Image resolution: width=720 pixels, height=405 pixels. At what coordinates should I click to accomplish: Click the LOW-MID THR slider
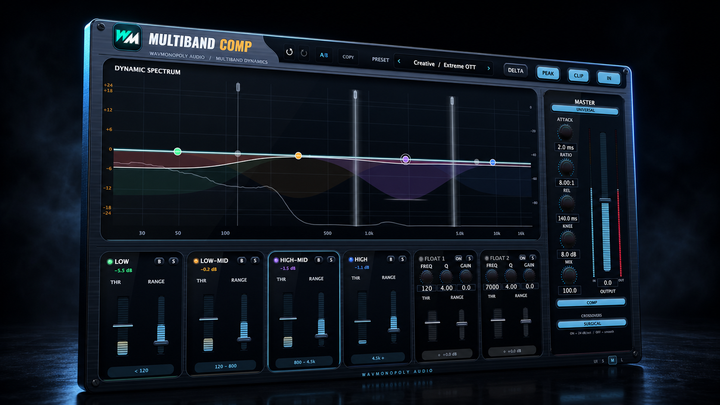coord(208,323)
